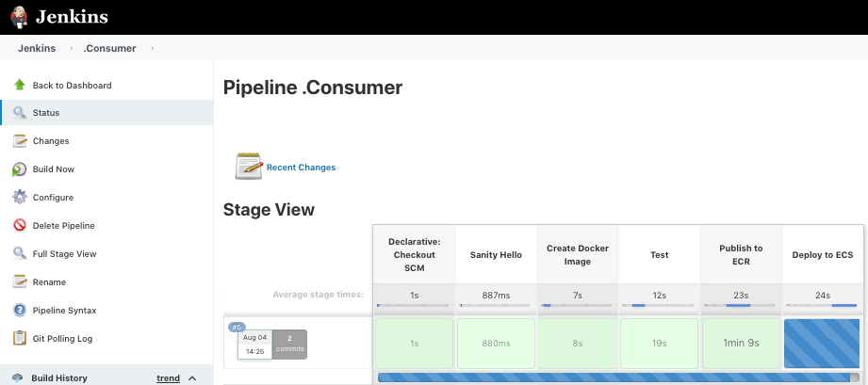Click the 12s average stage time

(660, 296)
